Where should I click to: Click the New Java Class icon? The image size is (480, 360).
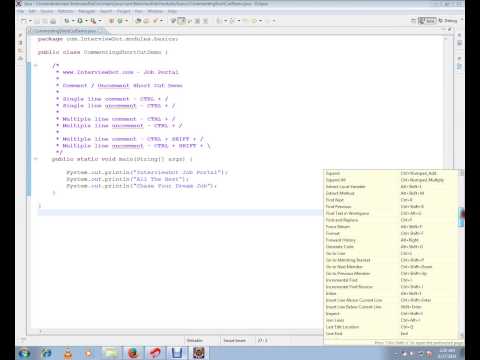(120, 21)
